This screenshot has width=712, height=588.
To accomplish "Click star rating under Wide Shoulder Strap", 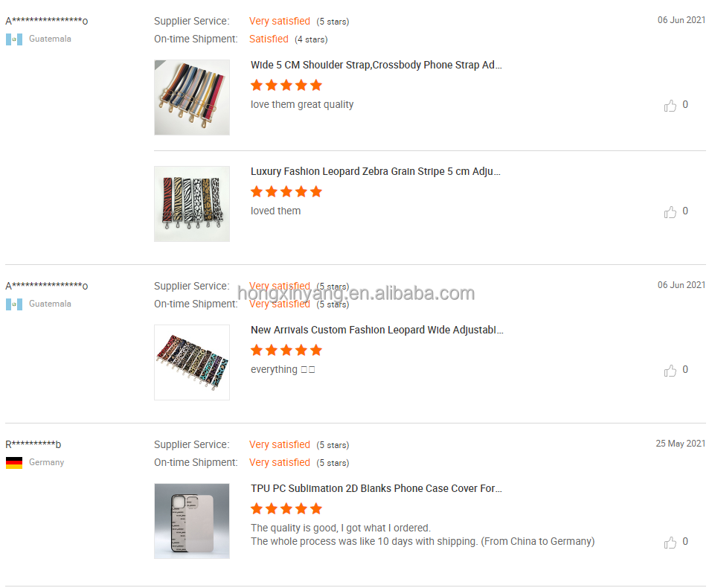I will pos(286,85).
